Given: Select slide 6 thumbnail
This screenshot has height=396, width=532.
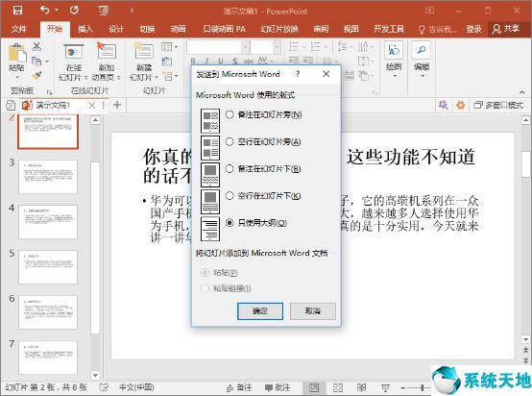Looking at the screenshot, I should (48, 312).
